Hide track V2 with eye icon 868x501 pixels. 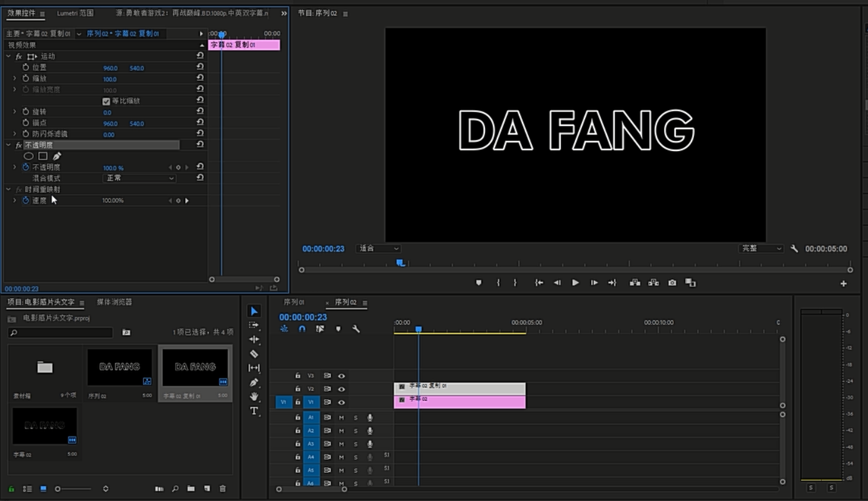point(342,389)
